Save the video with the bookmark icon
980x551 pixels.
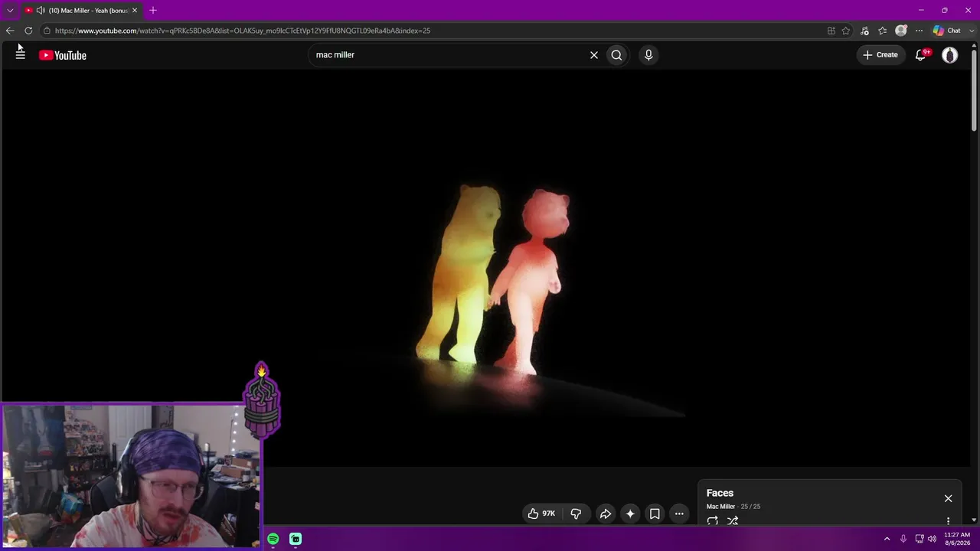[x=655, y=514]
